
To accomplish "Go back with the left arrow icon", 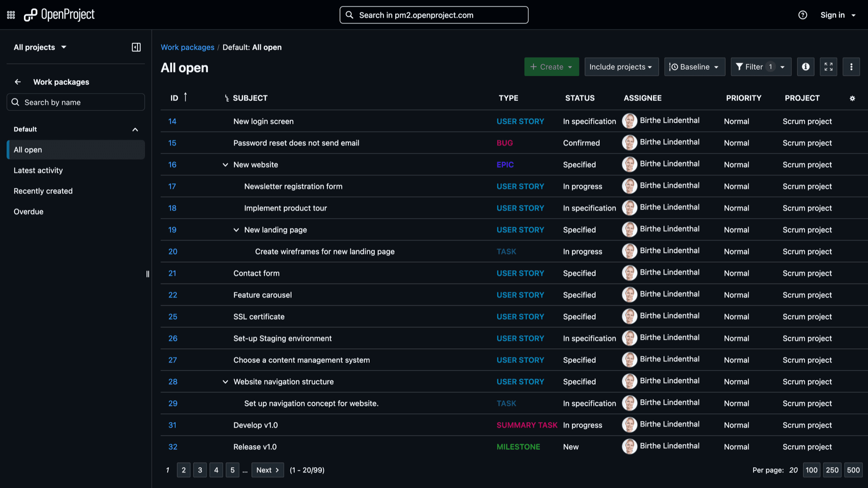I will (18, 82).
